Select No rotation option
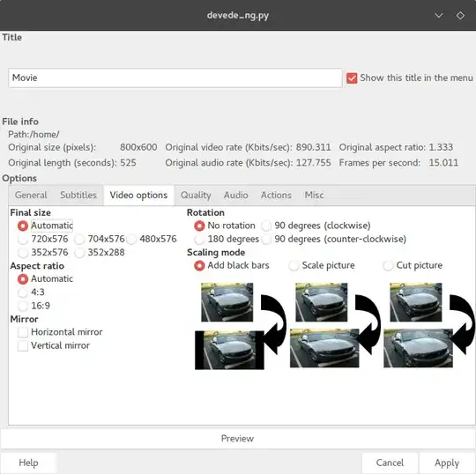476x474 pixels. (199, 226)
